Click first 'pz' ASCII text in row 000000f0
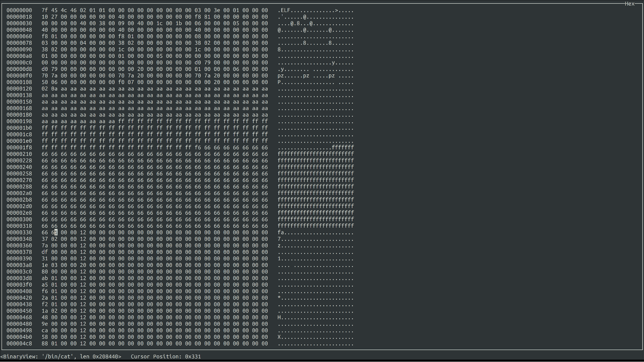644x362 pixels. pyautogui.click(x=281, y=76)
